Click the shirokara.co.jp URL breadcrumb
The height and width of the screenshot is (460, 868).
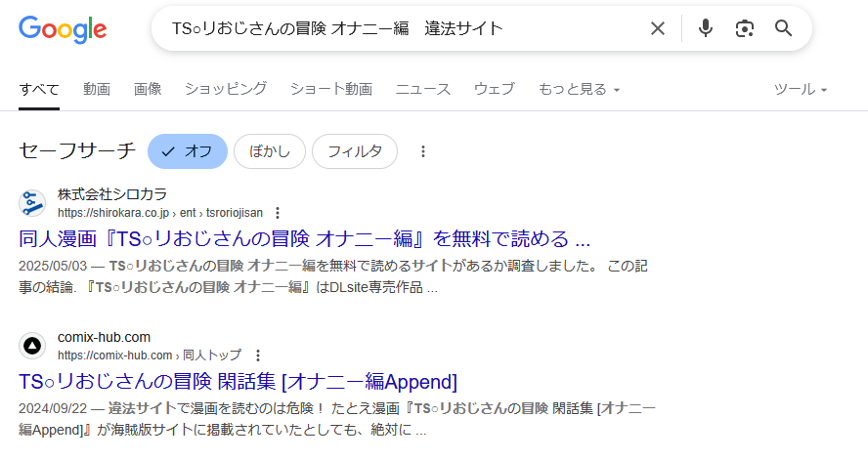(160, 213)
